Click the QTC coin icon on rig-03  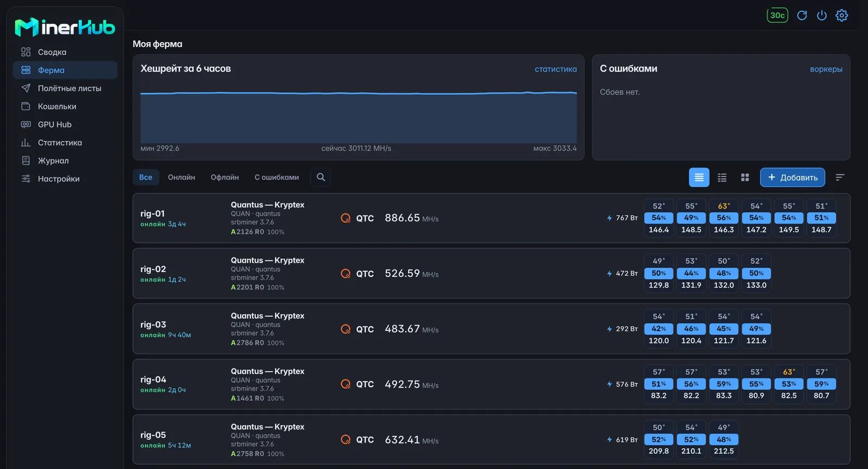click(x=346, y=329)
